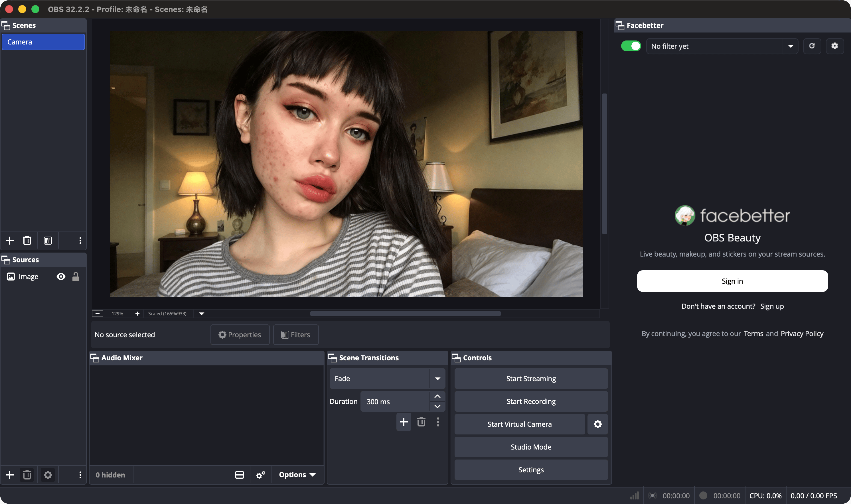Viewport: 851px width, 504px height.
Task: Start the Virtual Camera
Action: (x=519, y=424)
